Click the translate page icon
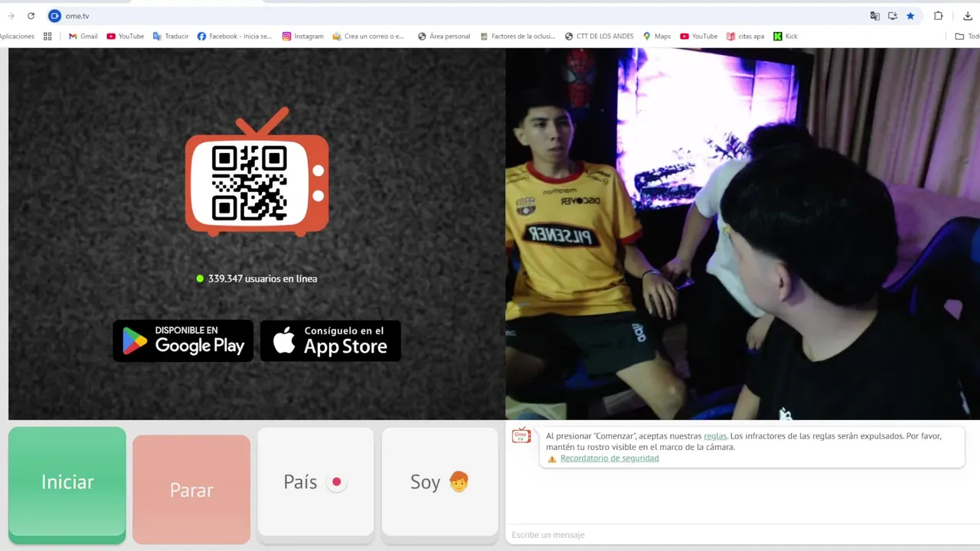 click(875, 15)
